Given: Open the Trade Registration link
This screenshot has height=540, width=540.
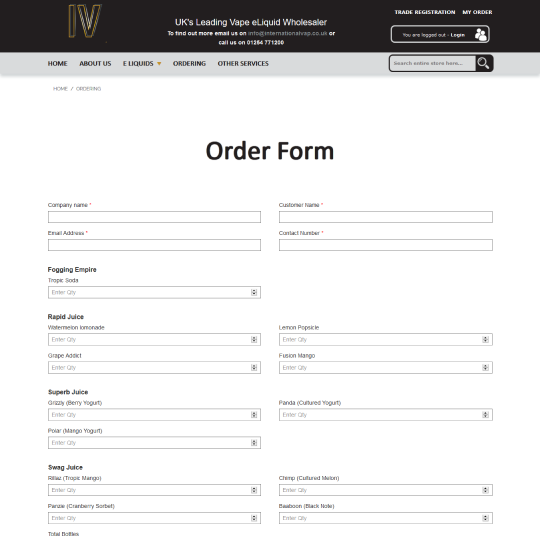Looking at the screenshot, I should coord(425,12).
